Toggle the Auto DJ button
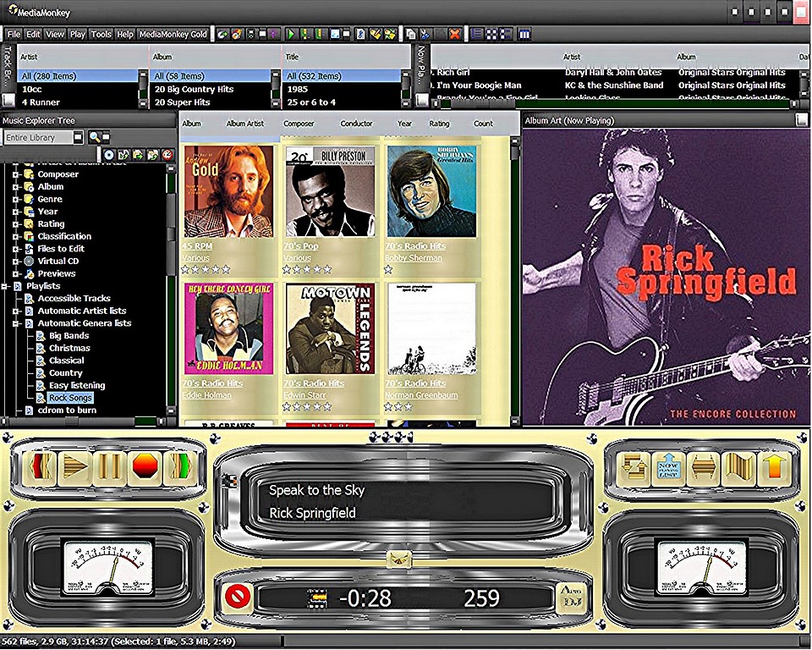The image size is (812, 650). click(571, 598)
